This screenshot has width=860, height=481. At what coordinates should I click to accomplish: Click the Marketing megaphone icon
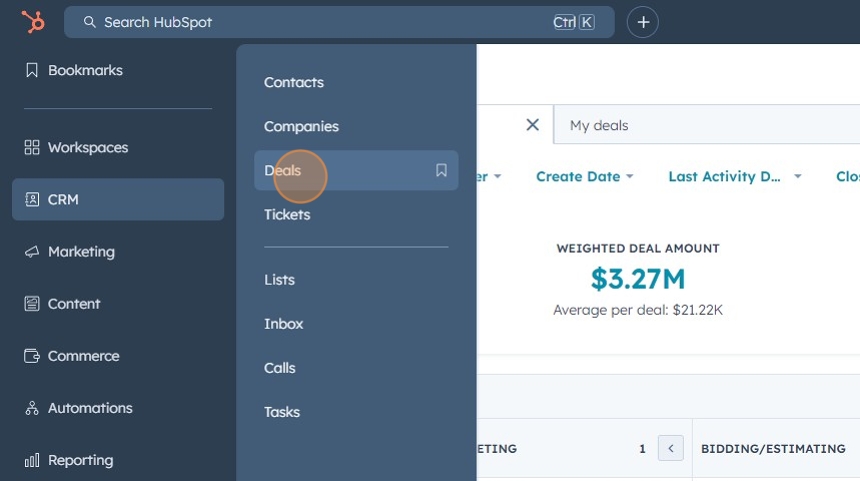[x=32, y=252]
